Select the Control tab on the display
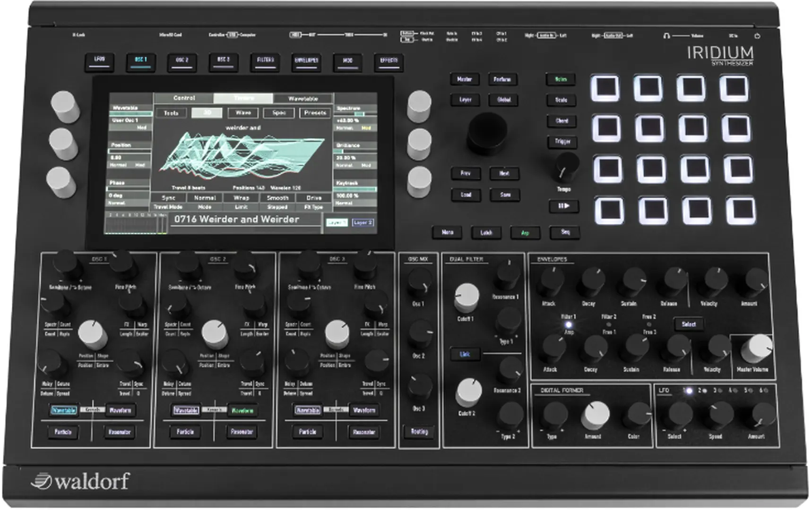Viewport: 812px width, 510px height. point(185,98)
